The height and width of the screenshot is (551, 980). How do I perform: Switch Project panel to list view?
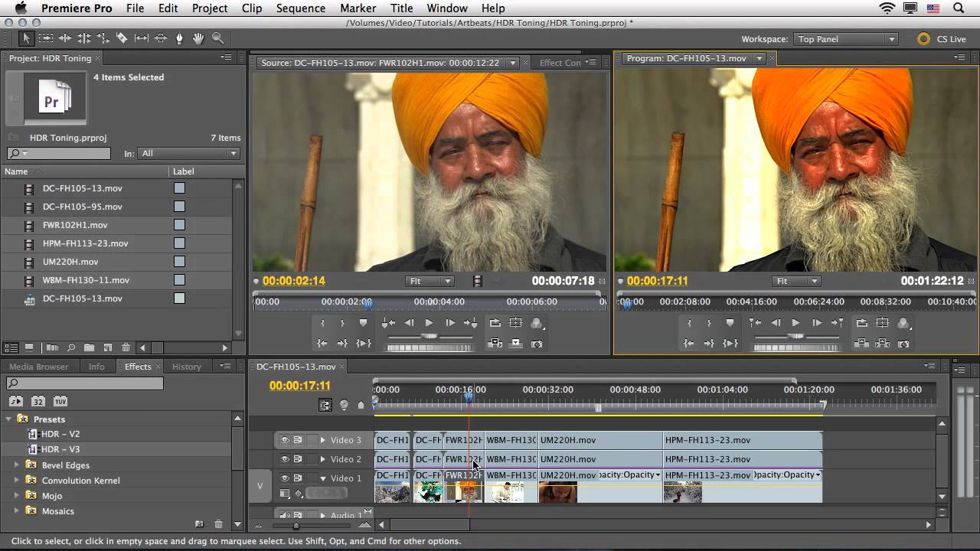11,347
